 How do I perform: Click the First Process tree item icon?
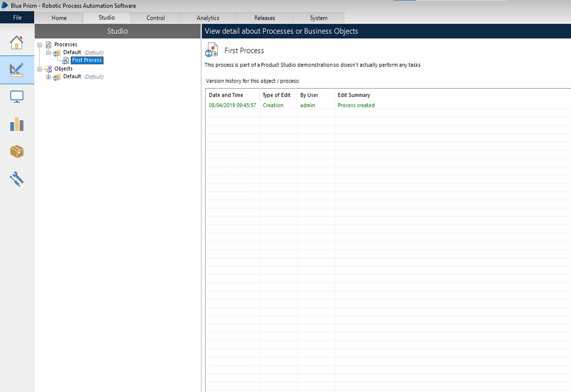tap(66, 60)
